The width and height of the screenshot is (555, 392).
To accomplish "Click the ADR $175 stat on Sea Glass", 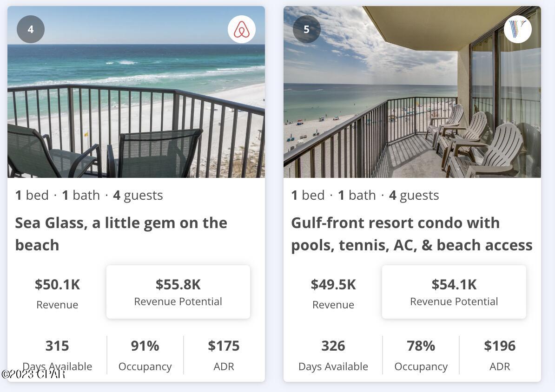I will click(x=224, y=353).
